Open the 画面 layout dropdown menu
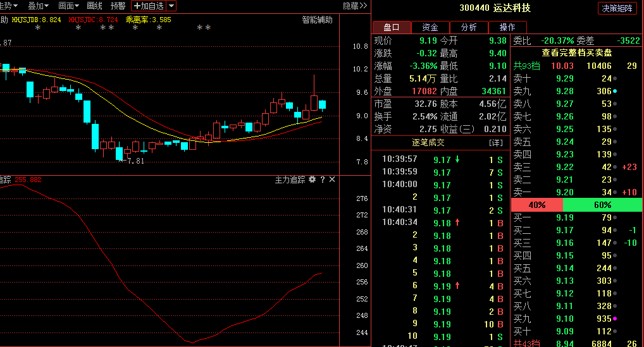 pyautogui.click(x=68, y=6)
